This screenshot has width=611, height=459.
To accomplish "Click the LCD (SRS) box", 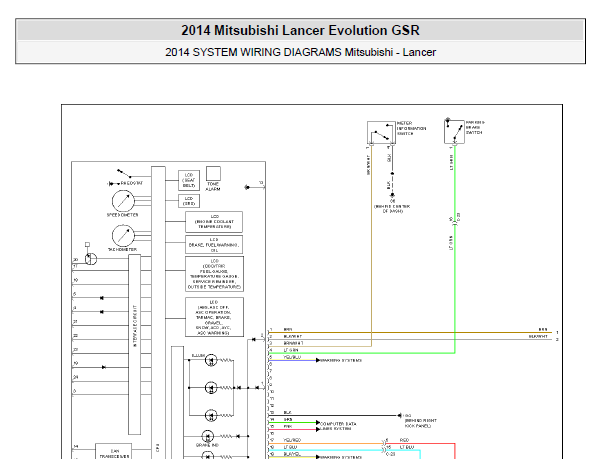I will [x=189, y=201].
